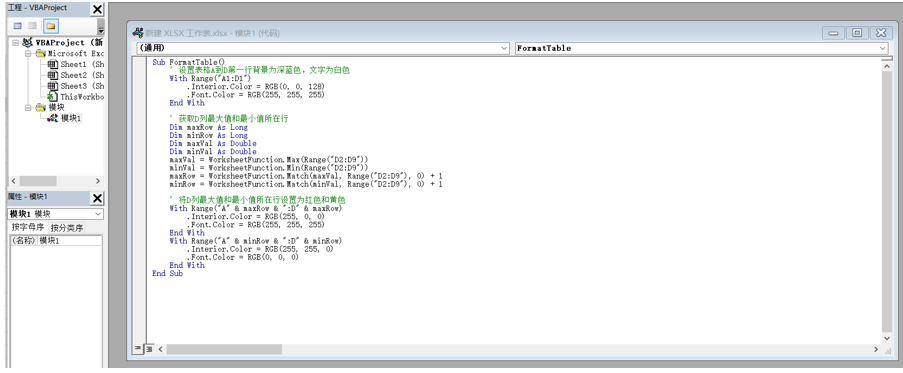Click the VBAProject root icon
903x373 pixels.
click(x=27, y=43)
